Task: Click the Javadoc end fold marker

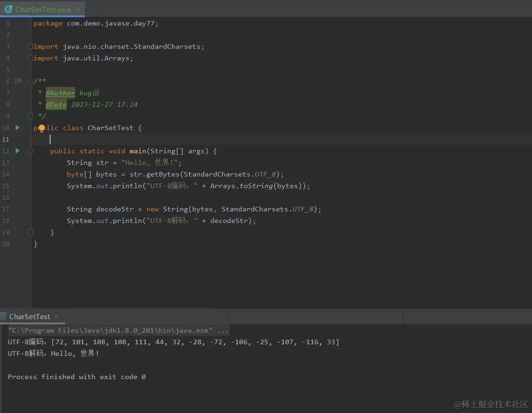Action: click(31, 116)
